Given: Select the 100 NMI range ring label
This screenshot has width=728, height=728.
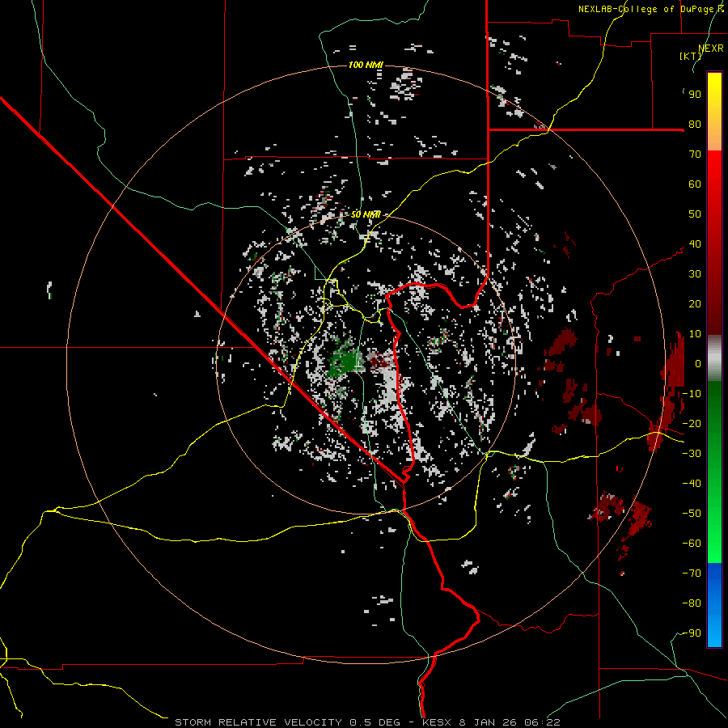Looking at the screenshot, I should 366,65.
